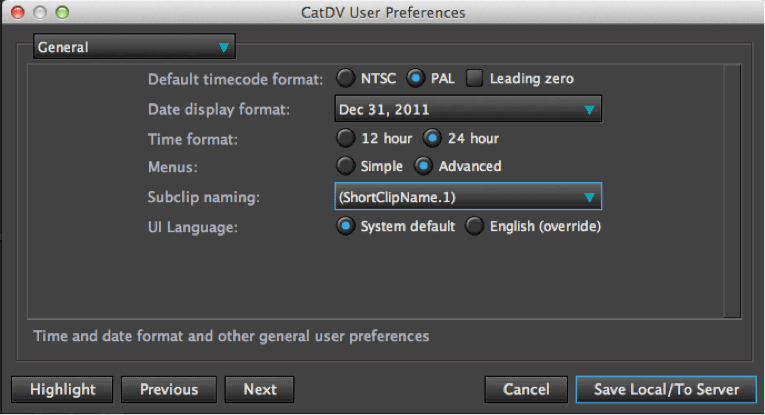Enable the Leading zero checkbox
This screenshot has height=415, width=765.
click(474, 78)
